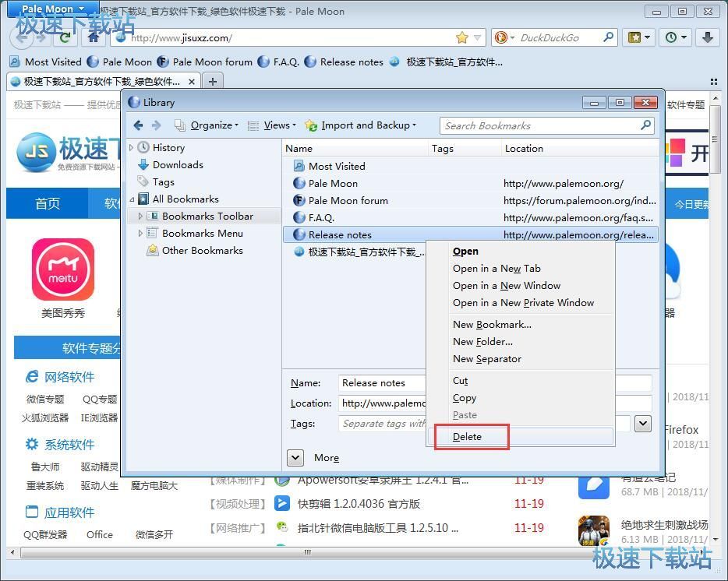Click the meitu 美图秀秀 app icon
This screenshot has width=728, height=581.
pyautogui.click(x=63, y=269)
